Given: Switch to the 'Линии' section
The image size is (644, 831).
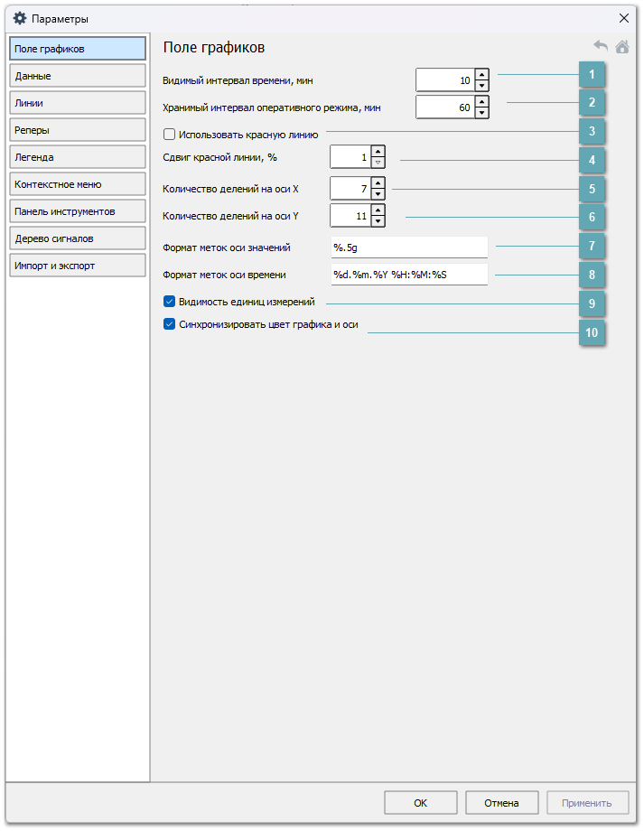Looking at the screenshot, I should [x=77, y=103].
